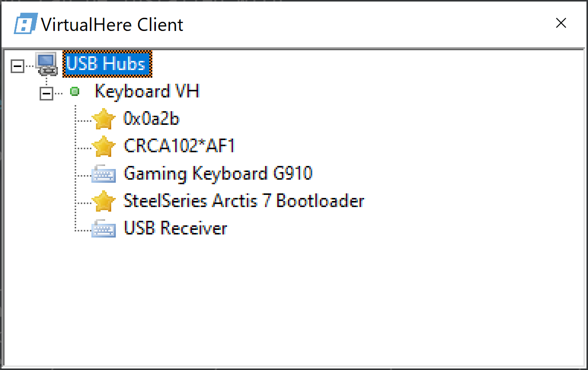The width and height of the screenshot is (588, 370).
Task: Click the VirtualHere app logo icon
Action: click(25, 24)
